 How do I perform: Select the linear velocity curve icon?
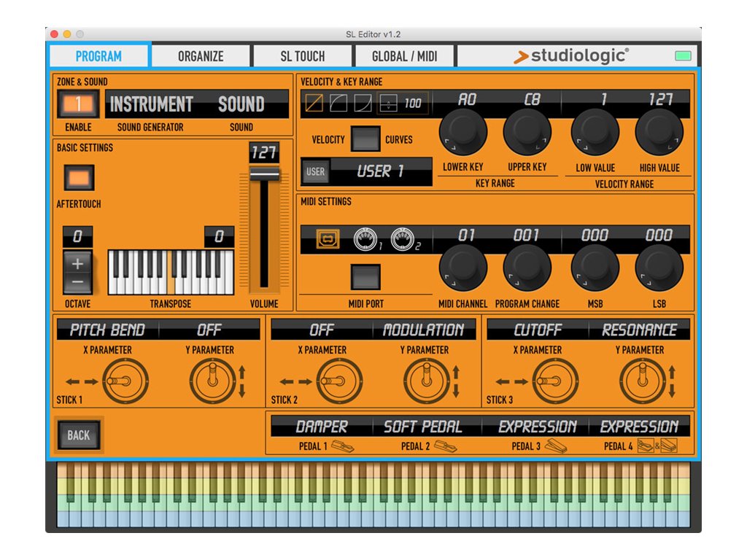tap(314, 103)
